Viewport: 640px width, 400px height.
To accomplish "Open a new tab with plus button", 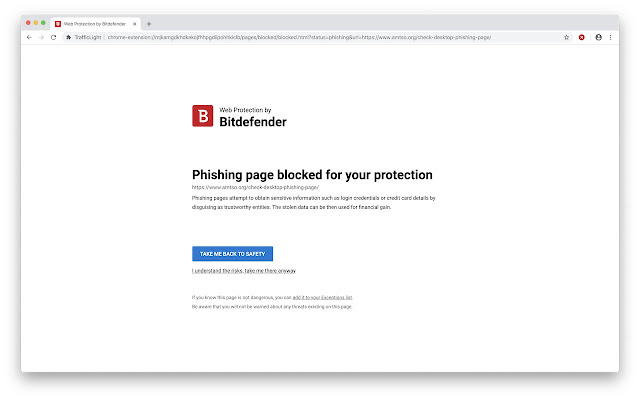I will click(149, 23).
